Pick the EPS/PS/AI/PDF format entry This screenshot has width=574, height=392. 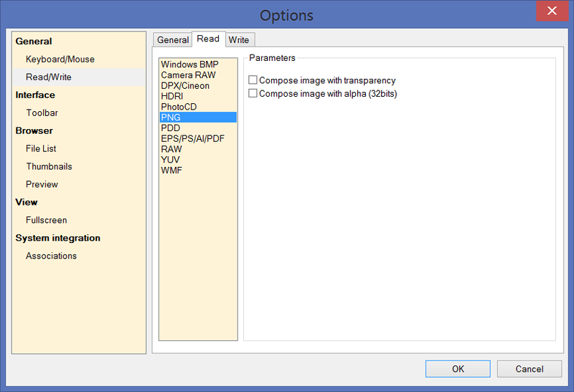[x=192, y=138]
